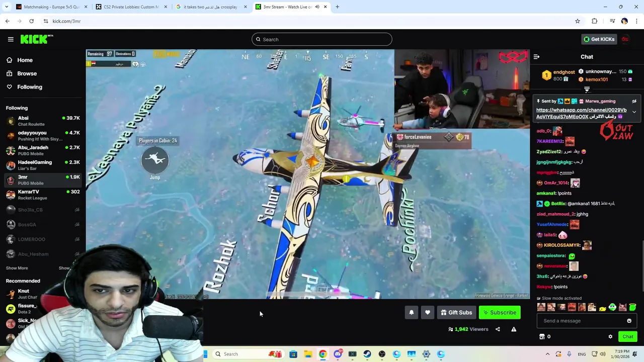This screenshot has width=644, height=362.
Task: Click kemox101 in gift leaderboard
Action: [596, 79]
